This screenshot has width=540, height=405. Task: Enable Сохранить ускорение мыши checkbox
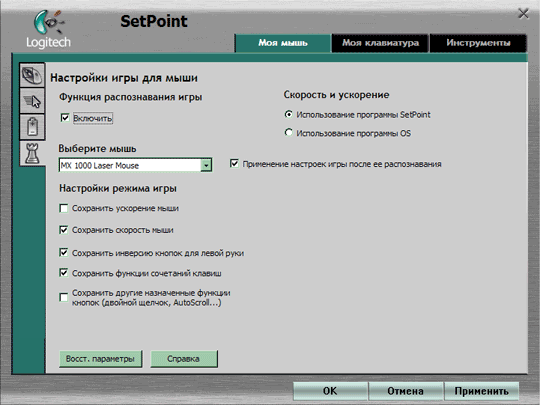[64, 208]
